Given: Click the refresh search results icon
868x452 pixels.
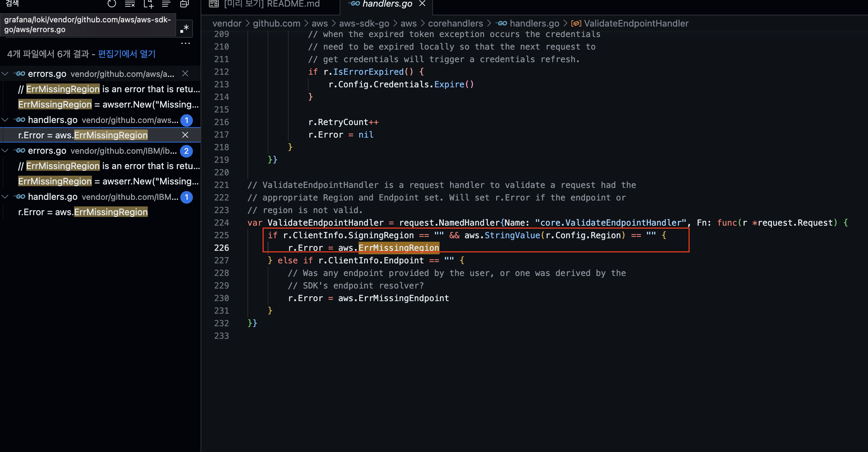Looking at the screenshot, I should point(112,4).
